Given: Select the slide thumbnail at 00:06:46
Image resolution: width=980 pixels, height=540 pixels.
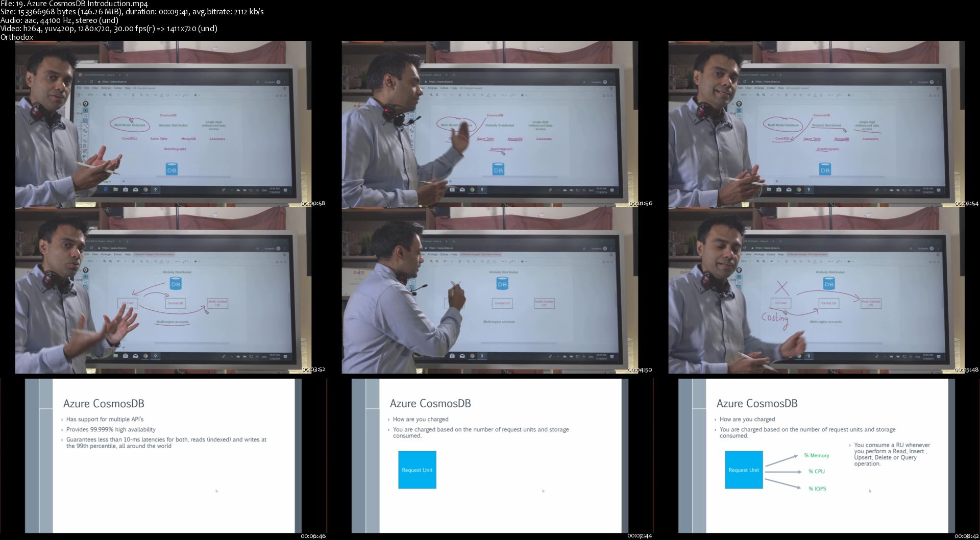Looking at the screenshot, I should pos(163,456).
